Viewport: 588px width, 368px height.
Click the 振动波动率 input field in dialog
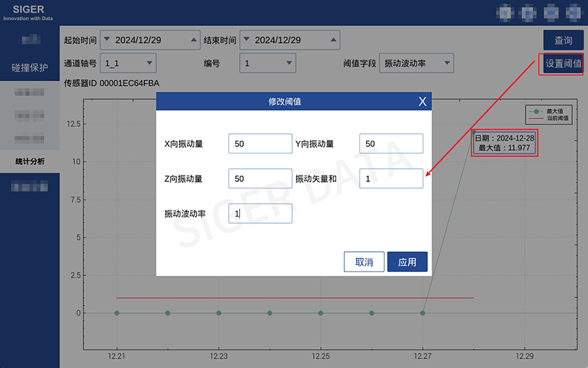(x=260, y=214)
